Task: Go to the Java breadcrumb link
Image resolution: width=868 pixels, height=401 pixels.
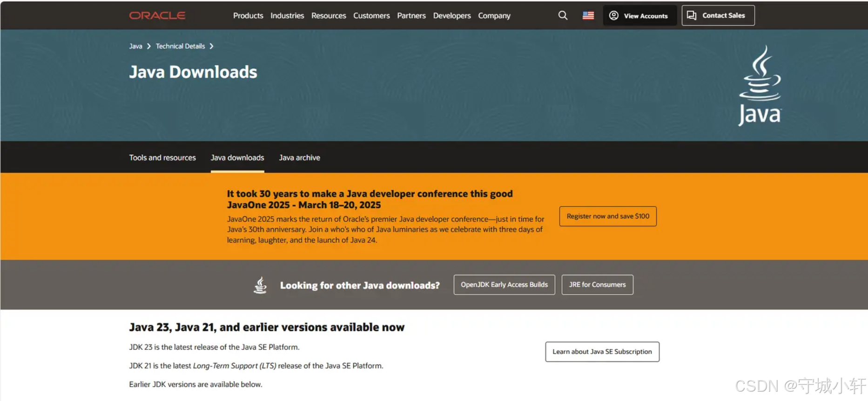Action: tap(135, 46)
